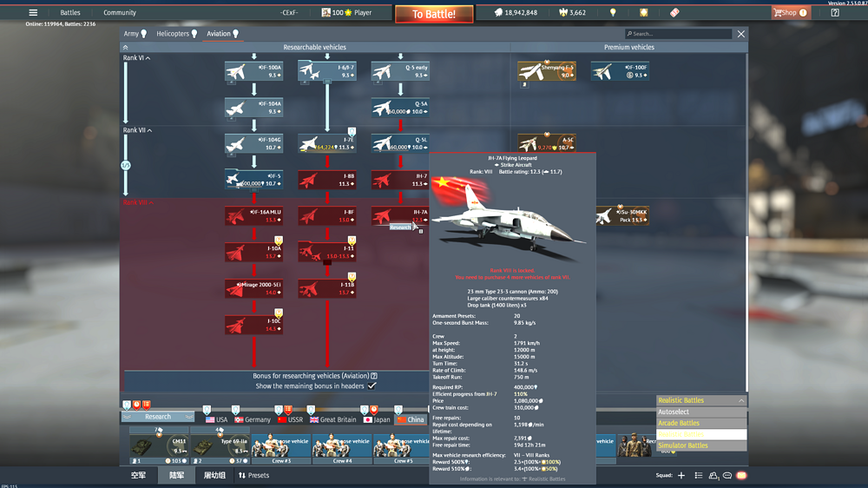Switch to the Helicopters tab
868x488 pixels.
click(x=176, y=34)
